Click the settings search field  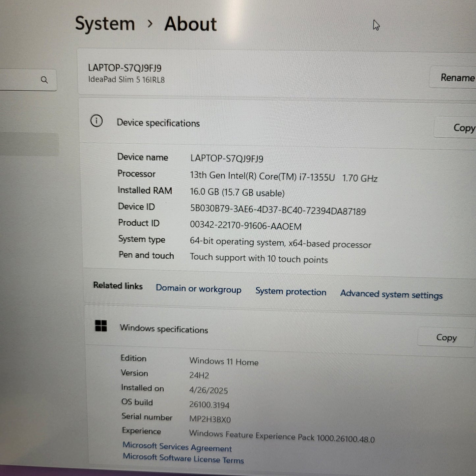28,80
